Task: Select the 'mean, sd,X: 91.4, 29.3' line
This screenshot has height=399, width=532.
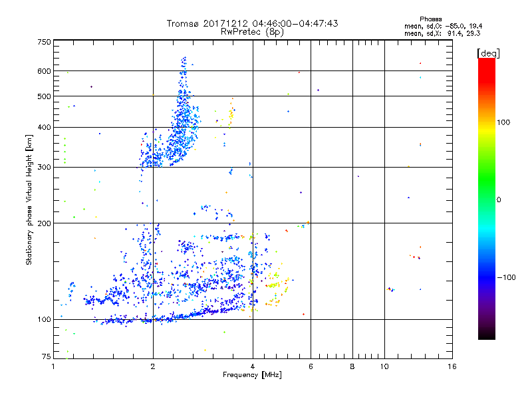Action: pyautogui.click(x=442, y=33)
